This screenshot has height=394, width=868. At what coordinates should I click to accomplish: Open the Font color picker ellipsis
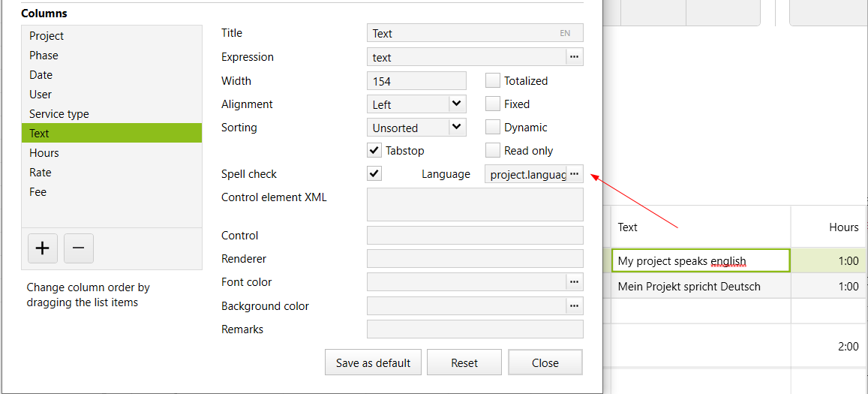[574, 282]
